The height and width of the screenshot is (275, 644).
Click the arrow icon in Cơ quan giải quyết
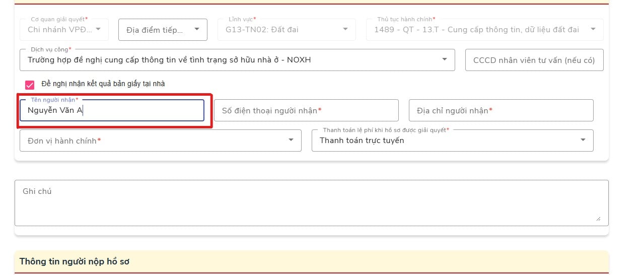98,30
